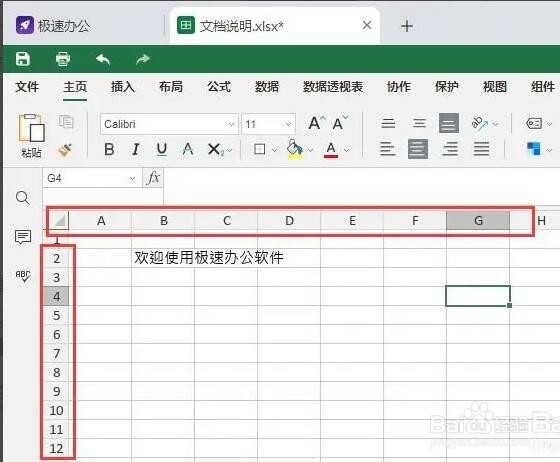Open the Collaboration (协作) tab
The image size is (560, 462).
pyautogui.click(x=399, y=87)
